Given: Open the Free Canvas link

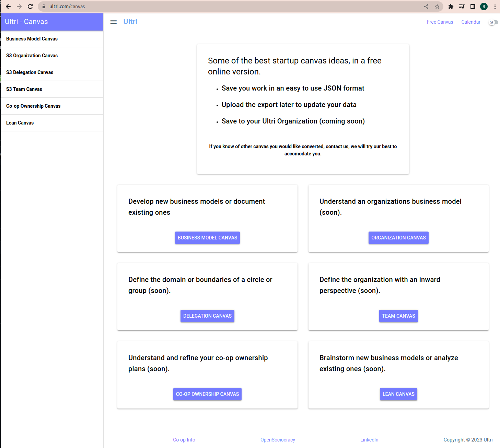Looking at the screenshot, I should click(440, 22).
